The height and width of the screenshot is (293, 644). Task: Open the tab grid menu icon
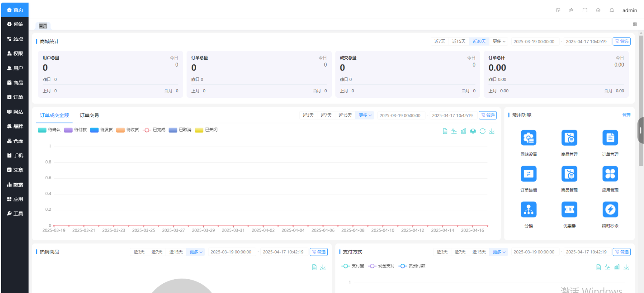(635, 24)
